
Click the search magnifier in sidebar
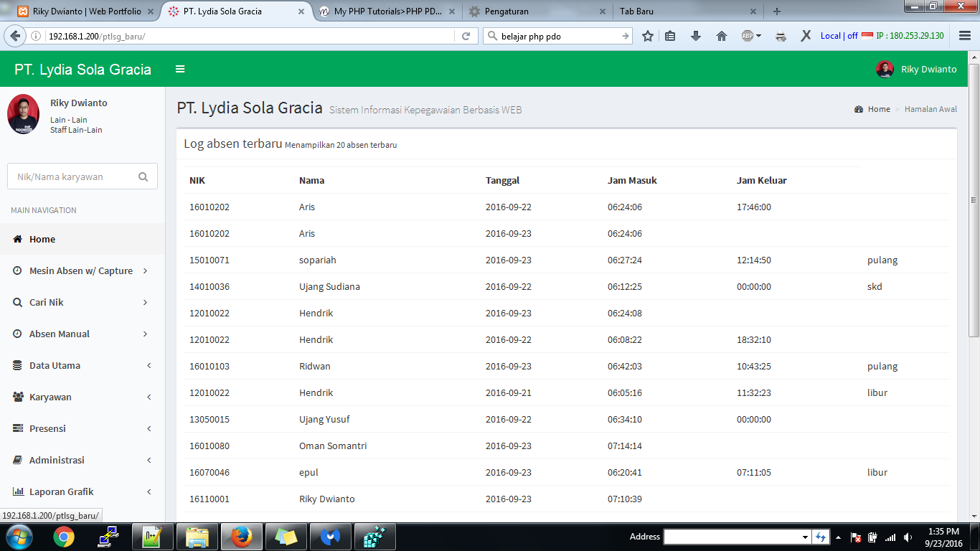tap(143, 176)
